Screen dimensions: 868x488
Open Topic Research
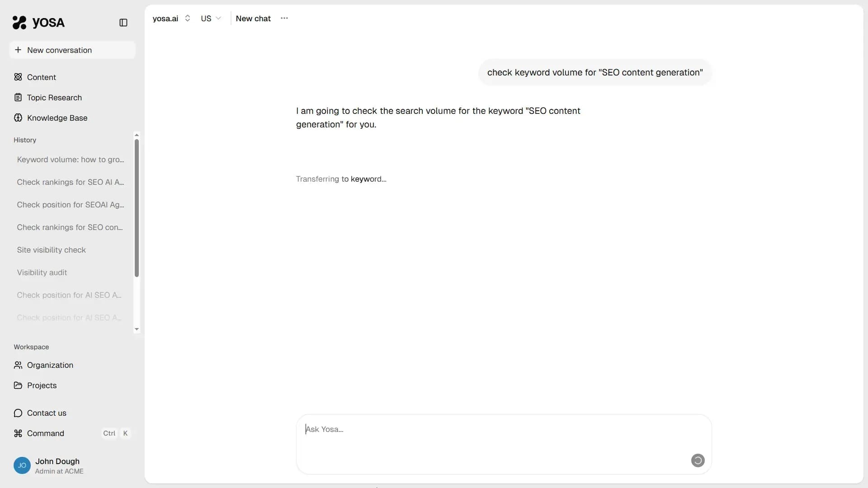(x=72, y=97)
